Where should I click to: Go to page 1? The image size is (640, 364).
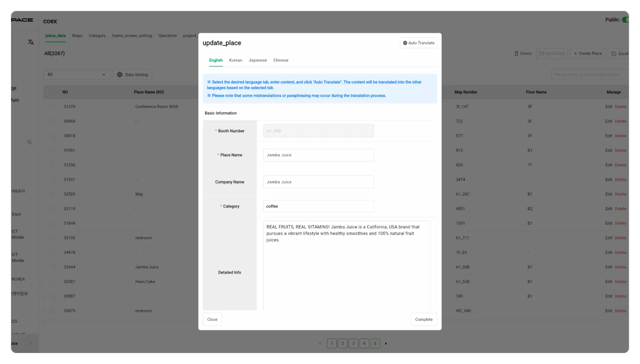pyautogui.click(x=332, y=344)
